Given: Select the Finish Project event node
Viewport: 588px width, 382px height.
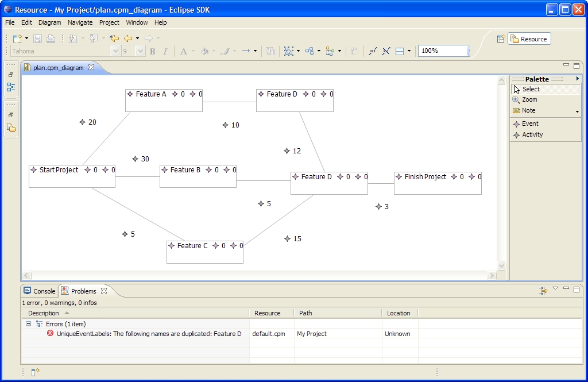Looking at the screenshot, I should (438, 183).
